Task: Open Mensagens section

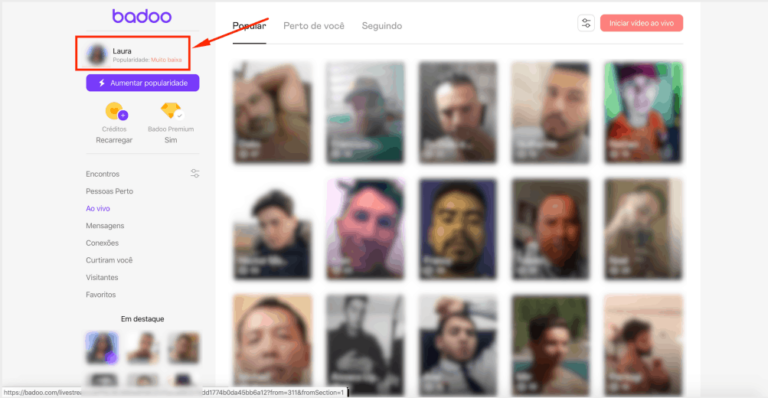Action: pyautogui.click(x=105, y=226)
